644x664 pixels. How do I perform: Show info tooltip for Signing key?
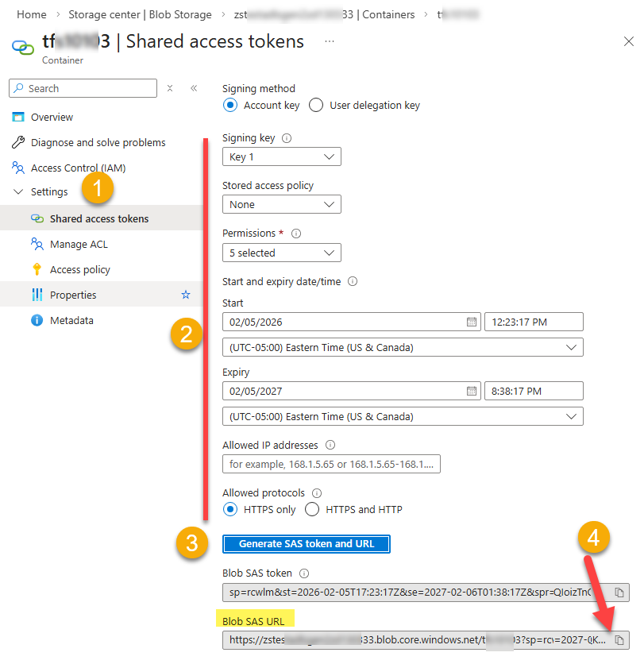(x=287, y=138)
